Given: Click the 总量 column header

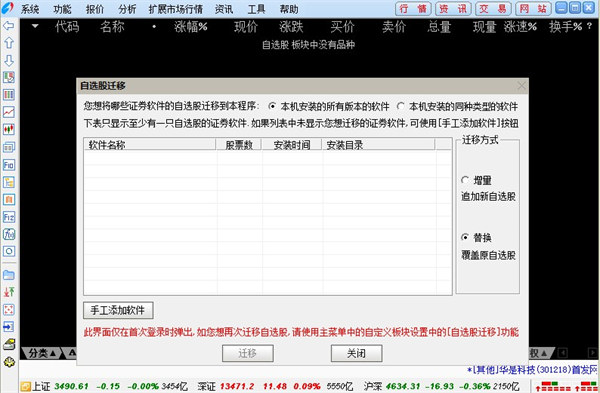Looking at the screenshot, I should pos(439,26).
